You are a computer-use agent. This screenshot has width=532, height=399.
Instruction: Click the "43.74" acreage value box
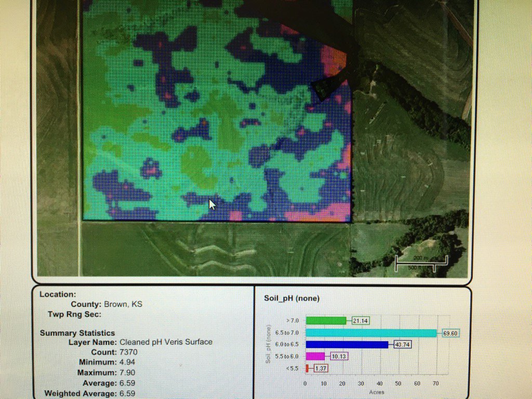[402, 344]
